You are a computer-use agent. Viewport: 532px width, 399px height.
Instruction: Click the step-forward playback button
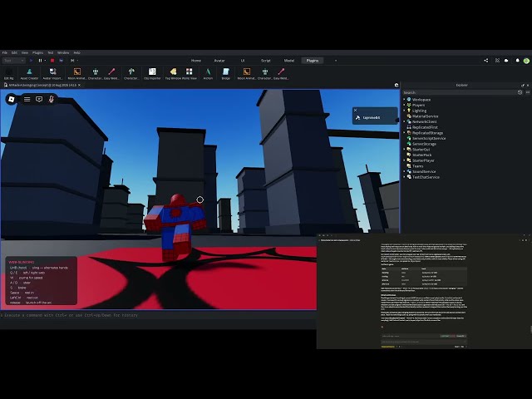tap(72, 61)
